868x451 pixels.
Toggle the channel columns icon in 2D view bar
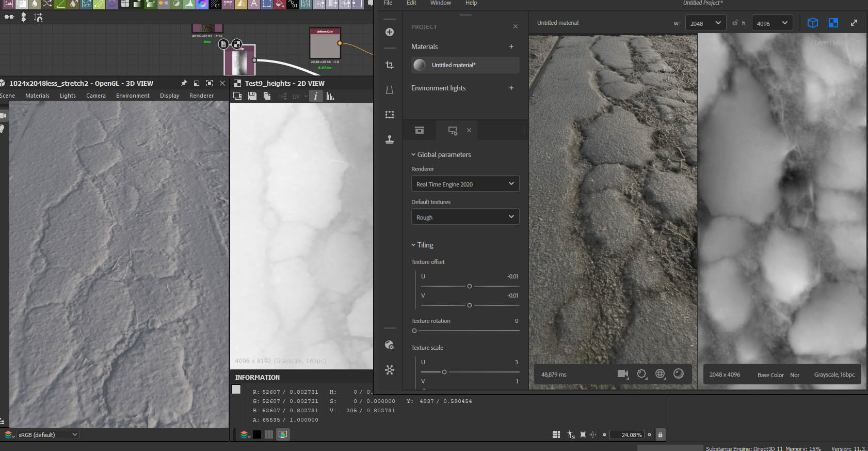click(269, 434)
